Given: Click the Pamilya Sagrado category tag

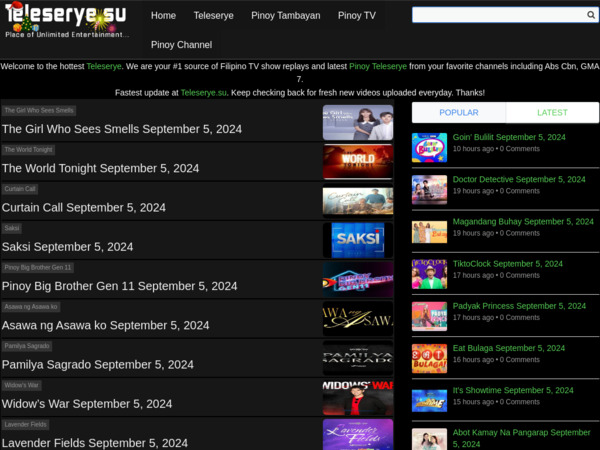Looking at the screenshot, I should pos(27,346).
